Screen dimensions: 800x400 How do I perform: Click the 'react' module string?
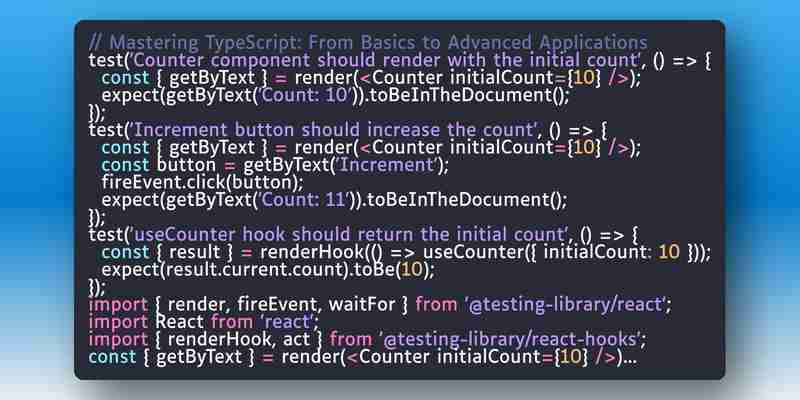[x=286, y=322]
